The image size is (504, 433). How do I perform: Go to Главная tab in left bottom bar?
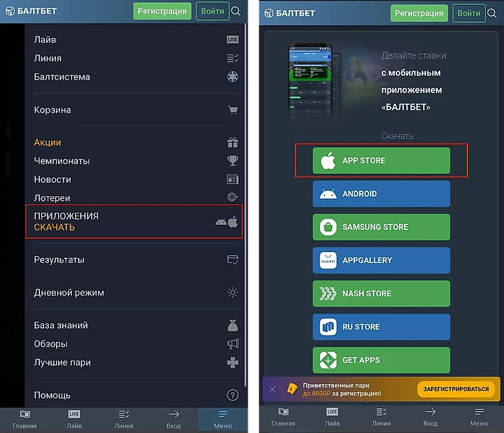(25, 419)
